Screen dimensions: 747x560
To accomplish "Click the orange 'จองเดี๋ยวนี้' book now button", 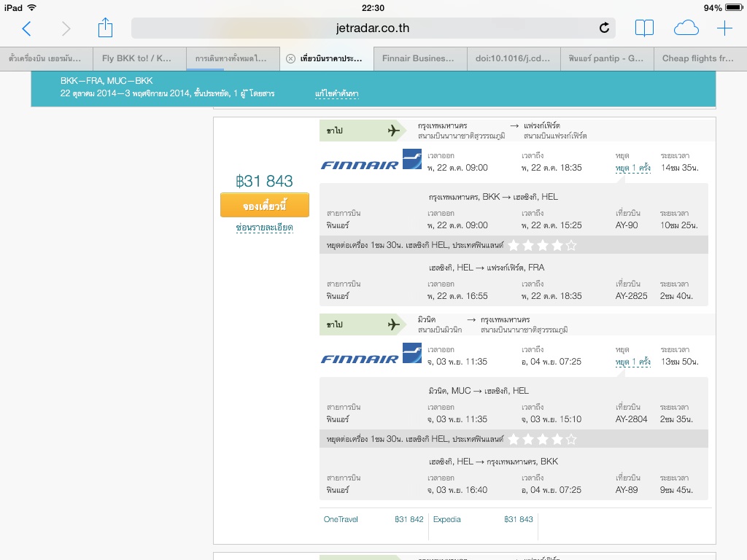I will [x=264, y=205].
